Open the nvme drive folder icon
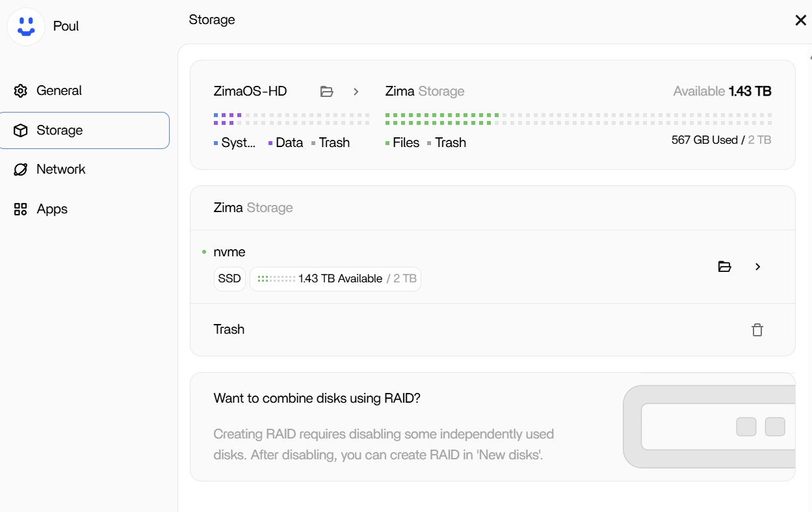Viewport: 812px width, 512px height. pos(724,267)
